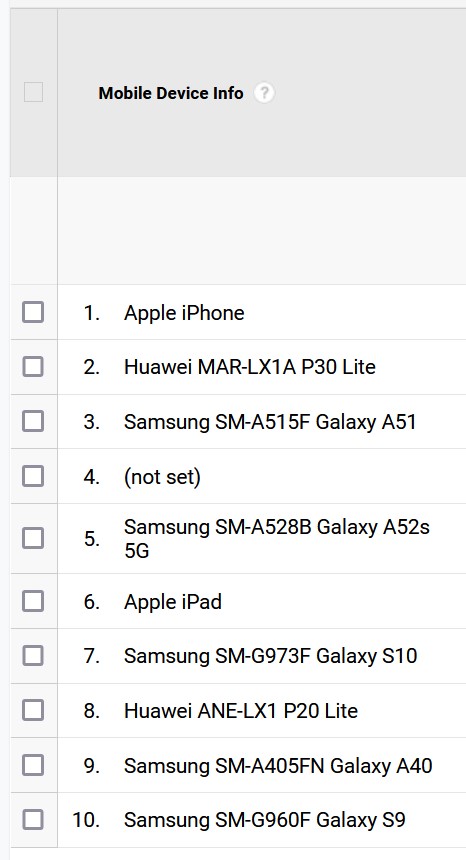Tick the Apple iPad checkbox
The width and height of the screenshot is (466, 860).
pyautogui.click(x=33, y=601)
